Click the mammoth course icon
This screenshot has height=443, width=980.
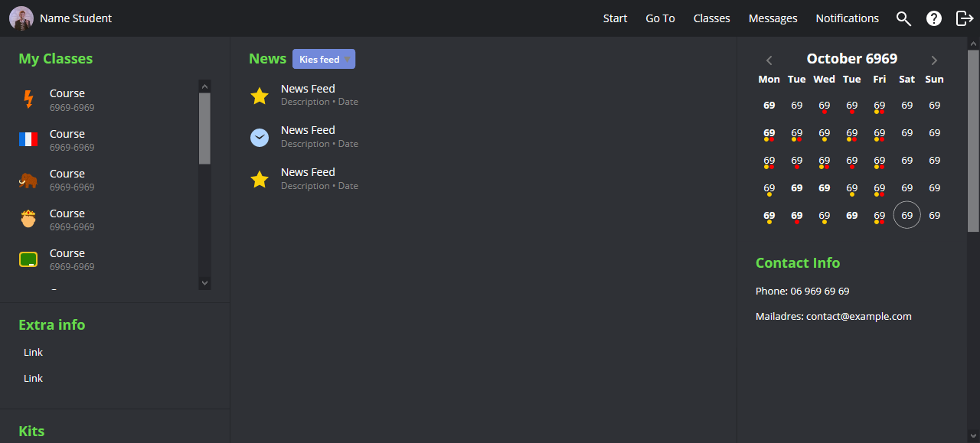[x=28, y=179]
